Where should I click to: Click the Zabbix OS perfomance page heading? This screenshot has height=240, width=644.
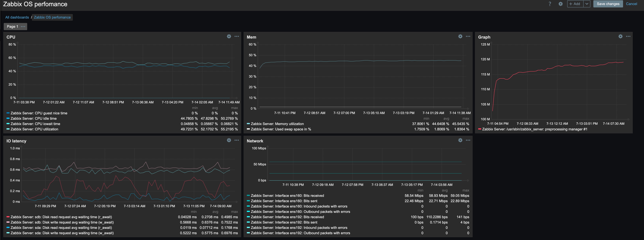click(x=35, y=4)
